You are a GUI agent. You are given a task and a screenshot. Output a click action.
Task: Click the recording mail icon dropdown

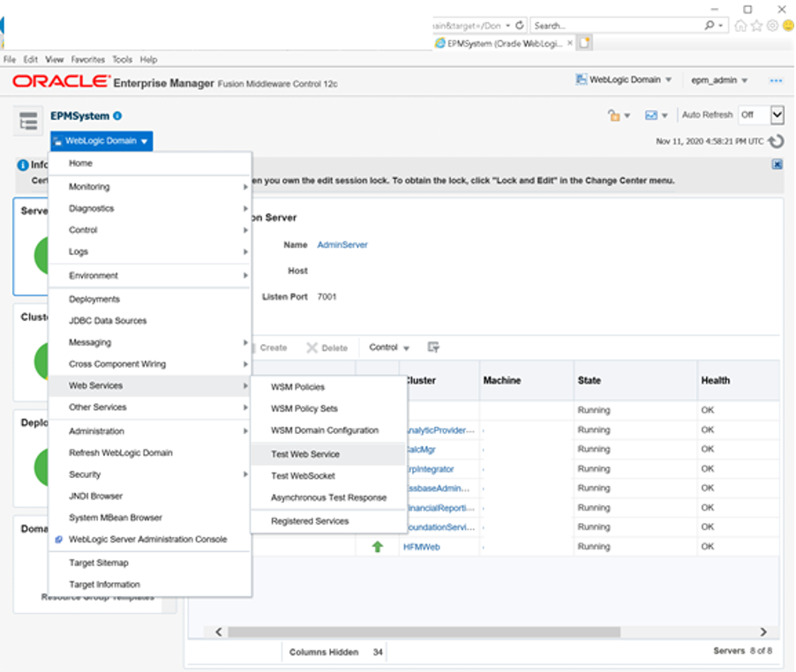656,116
